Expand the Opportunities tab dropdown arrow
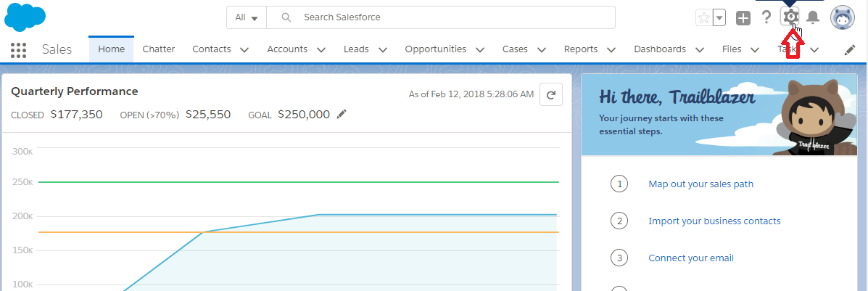This screenshot has height=291, width=868. click(480, 50)
